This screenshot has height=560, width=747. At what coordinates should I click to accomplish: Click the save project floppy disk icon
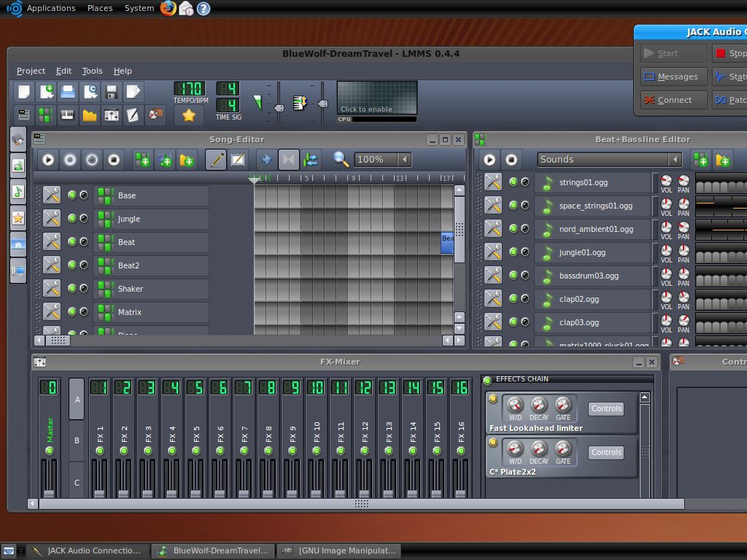point(112,92)
